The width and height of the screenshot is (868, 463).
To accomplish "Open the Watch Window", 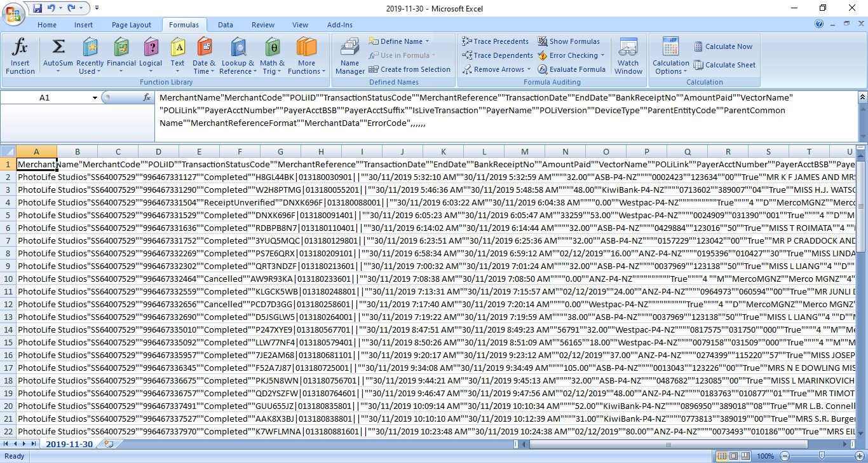I will 628,56.
